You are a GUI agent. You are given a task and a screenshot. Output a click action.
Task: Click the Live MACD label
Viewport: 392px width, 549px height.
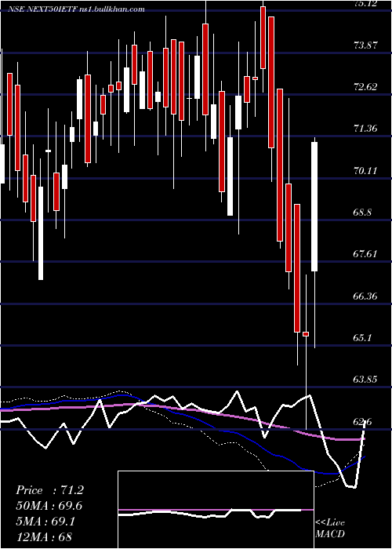pos(330,528)
